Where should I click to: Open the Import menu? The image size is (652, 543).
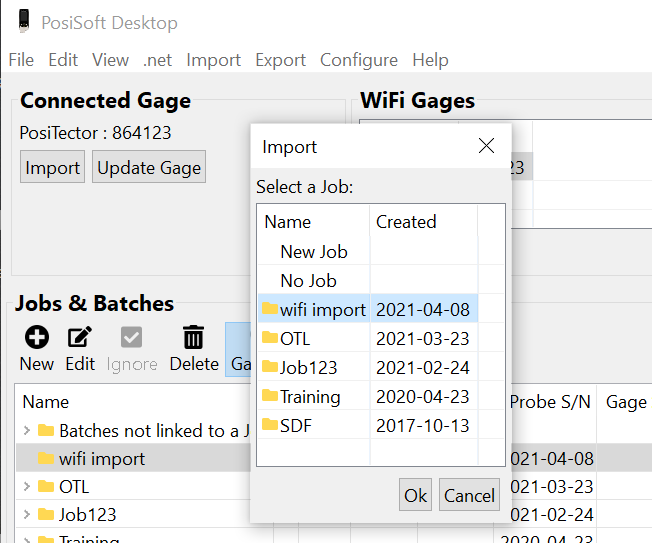(213, 60)
